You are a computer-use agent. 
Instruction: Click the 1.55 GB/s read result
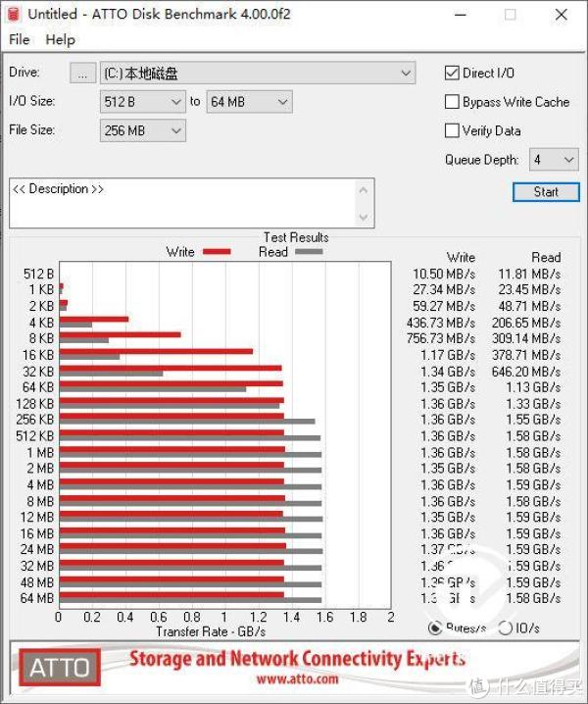(533, 420)
